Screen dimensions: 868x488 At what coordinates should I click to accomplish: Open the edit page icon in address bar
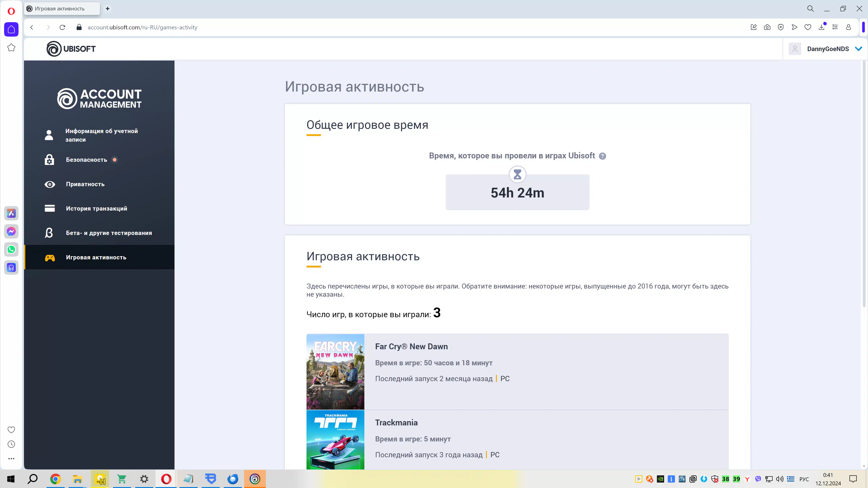click(754, 27)
